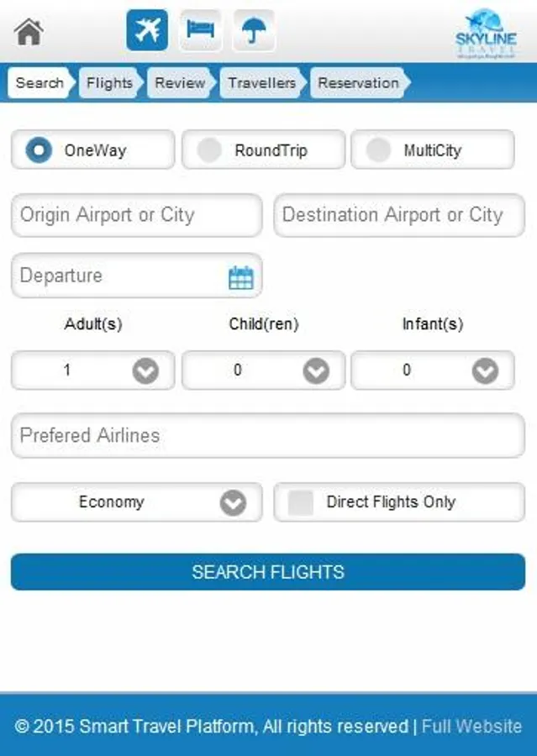This screenshot has height=756, width=537.
Task: Click the Skyline Travel logo
Action: pos(486,34)
